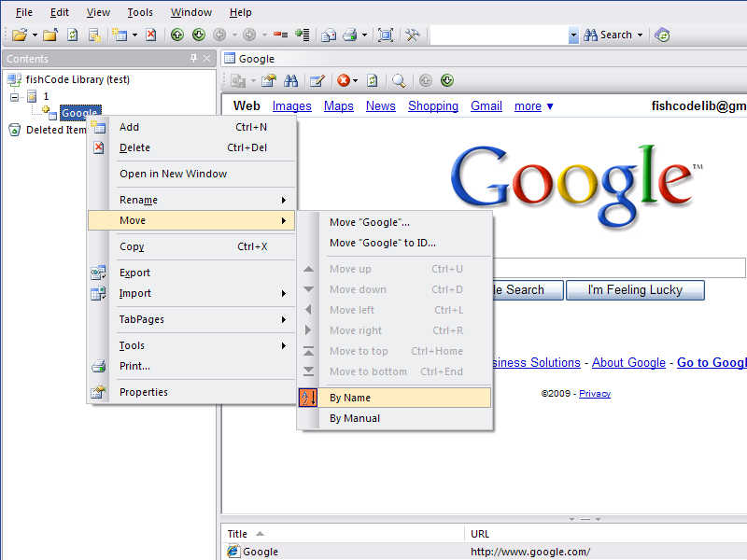Click the sync library icon beside Search

(x=662, y=35)
